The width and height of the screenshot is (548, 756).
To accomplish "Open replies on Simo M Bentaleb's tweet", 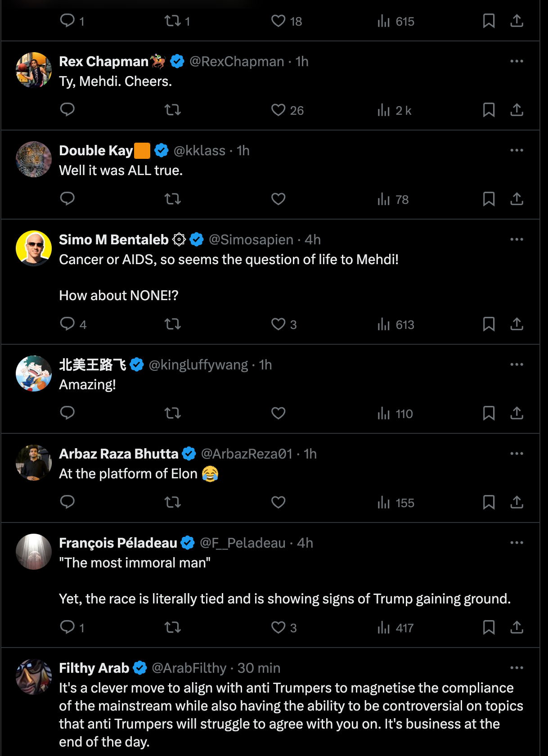I will click(67, 324).
